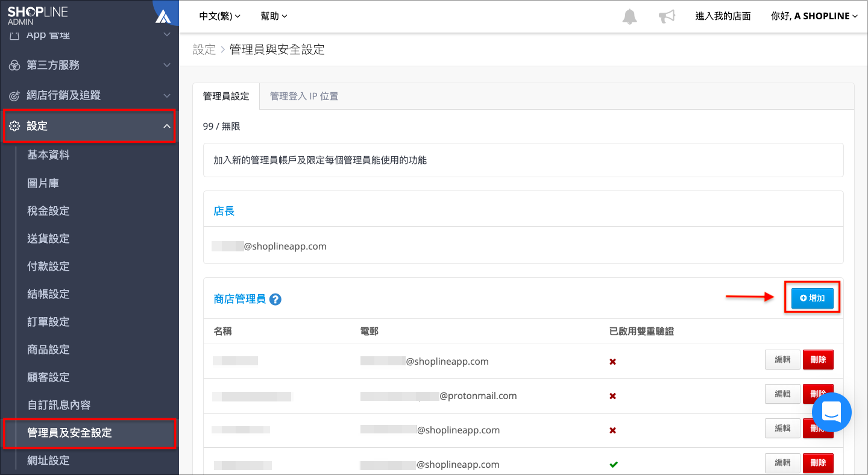The image size is (868, 475).
Task: Open 網址設定 in the sidebar
Action: coord(48,461)
